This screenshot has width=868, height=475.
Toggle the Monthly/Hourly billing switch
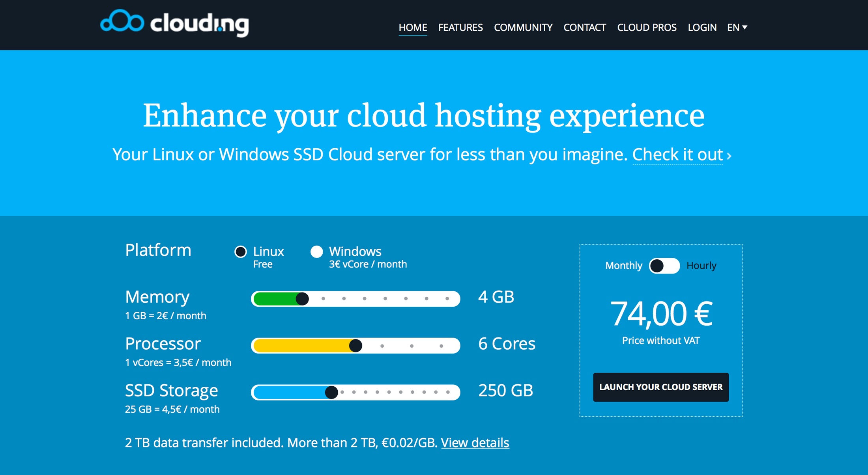(x=664, y=266)
